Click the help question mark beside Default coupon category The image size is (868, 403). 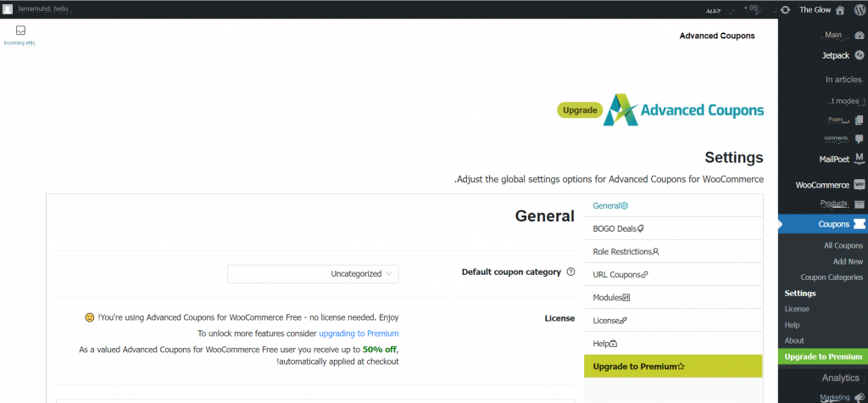570,272
